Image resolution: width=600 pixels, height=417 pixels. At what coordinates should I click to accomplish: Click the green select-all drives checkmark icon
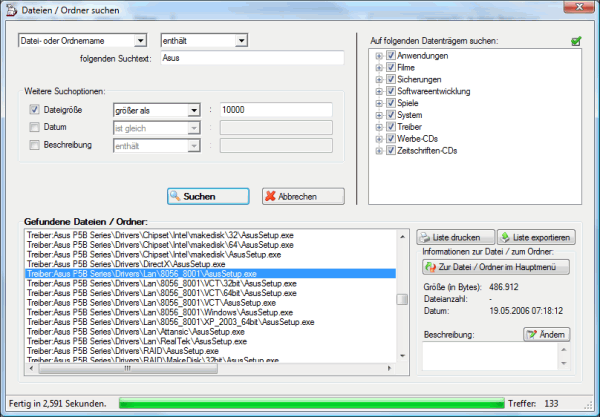pos(576,41)
